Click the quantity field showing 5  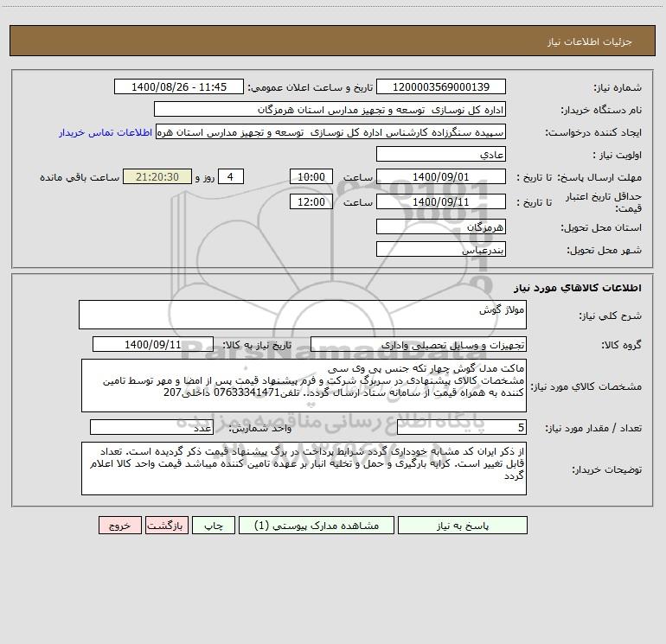click(x=462, y=427)
